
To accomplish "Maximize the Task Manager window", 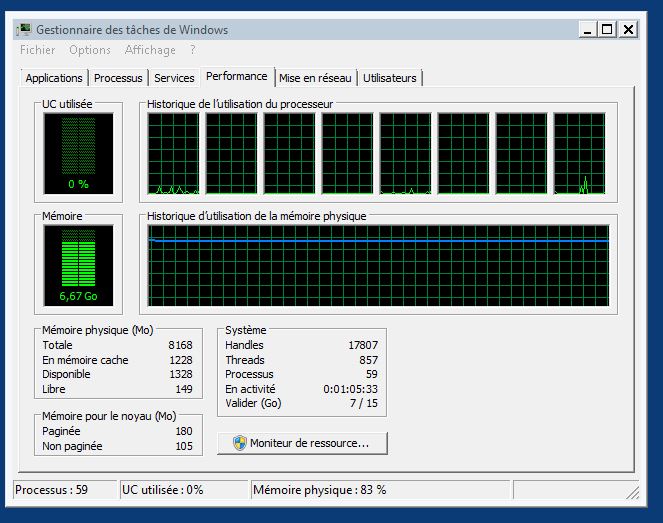I will coord(606,30).
